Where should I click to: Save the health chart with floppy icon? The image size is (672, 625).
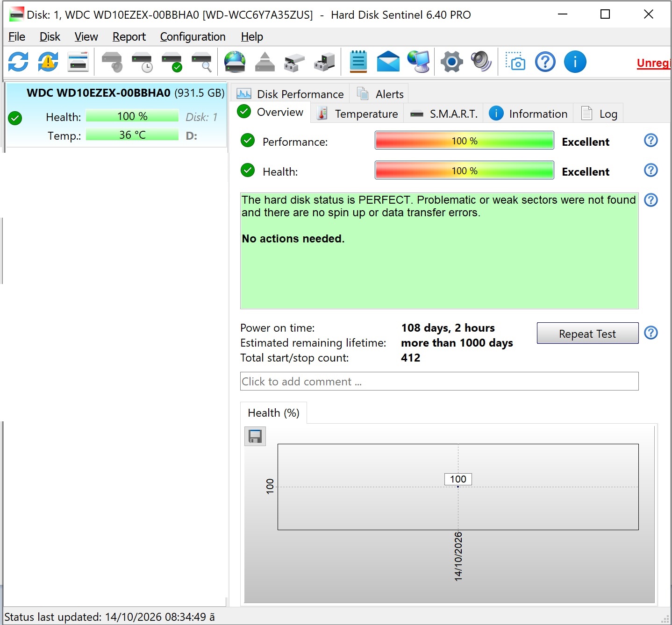[x=255, y=436]
